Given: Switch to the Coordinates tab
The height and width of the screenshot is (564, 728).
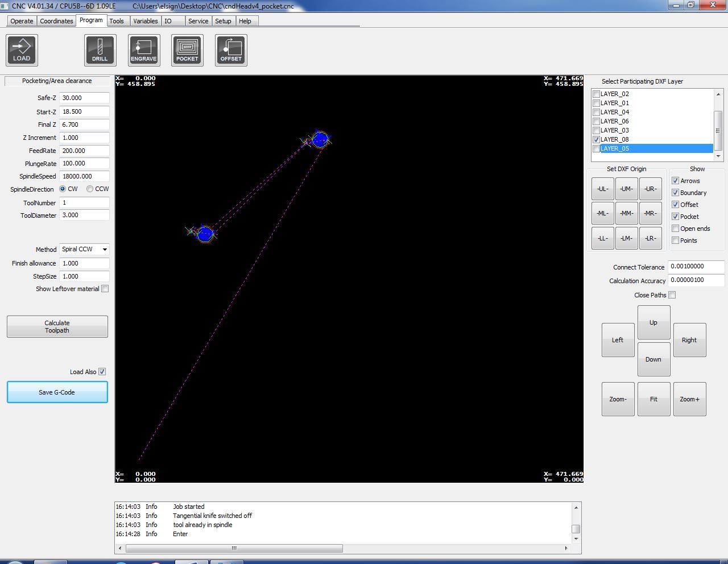Looking at the screenshot, I should click(x=56, y=21).
